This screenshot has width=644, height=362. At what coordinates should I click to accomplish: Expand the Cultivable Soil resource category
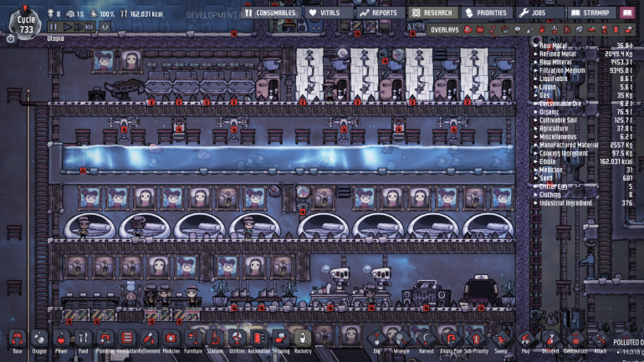[x=583, y=120]
